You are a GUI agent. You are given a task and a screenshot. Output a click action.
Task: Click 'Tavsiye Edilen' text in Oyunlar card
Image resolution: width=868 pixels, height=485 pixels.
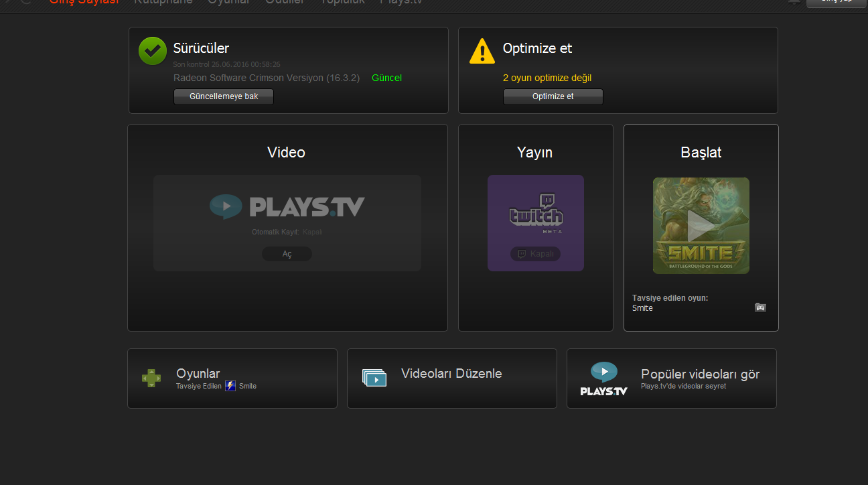click(199, 386)
